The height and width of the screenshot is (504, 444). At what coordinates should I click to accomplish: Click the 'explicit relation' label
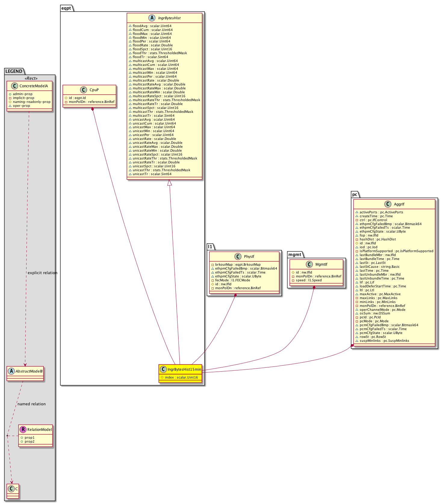pyautogui.click(x=42, y=273)
